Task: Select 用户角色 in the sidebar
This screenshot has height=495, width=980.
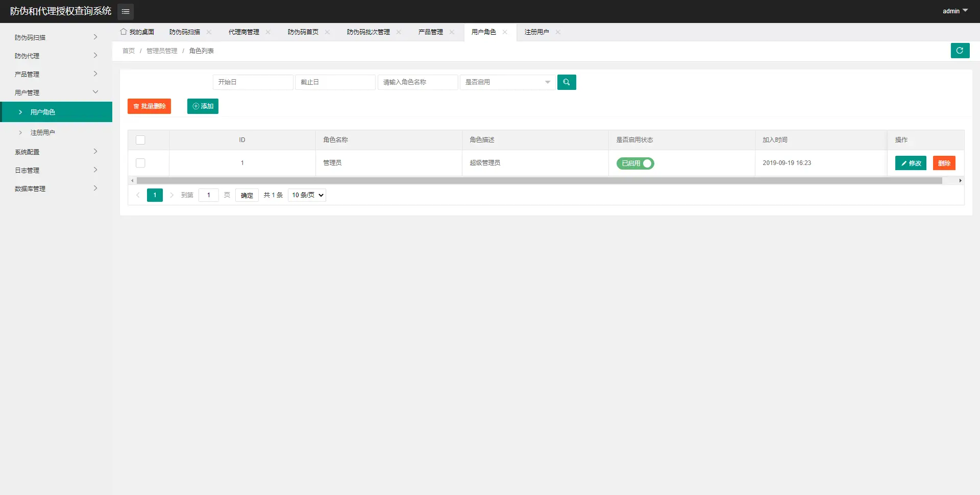Action: (56, 112)
